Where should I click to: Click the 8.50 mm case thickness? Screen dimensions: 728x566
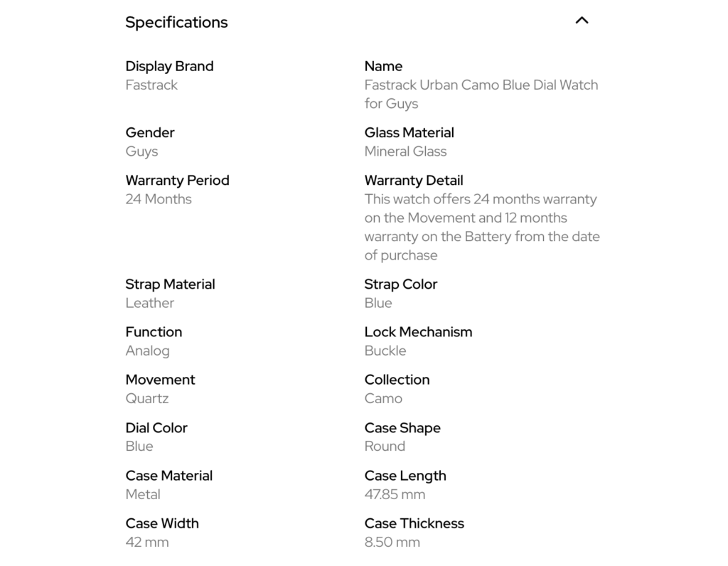coord(392,542)
